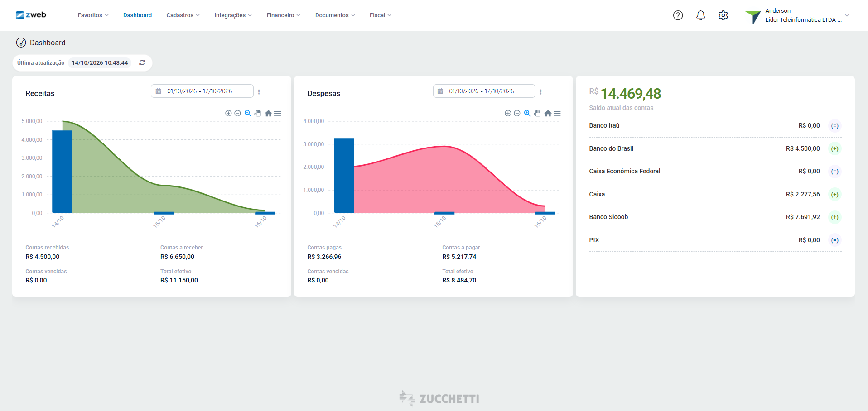Click the Banco Itaú equals indicator
Screen dimensions: 868x411
click(834, 126)
